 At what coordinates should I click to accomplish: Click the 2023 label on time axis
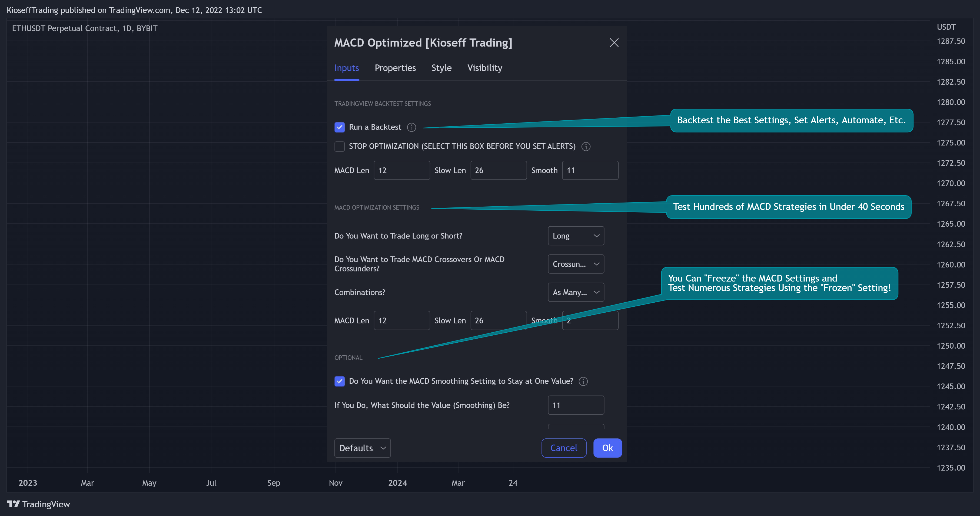[x=28, y=483]
